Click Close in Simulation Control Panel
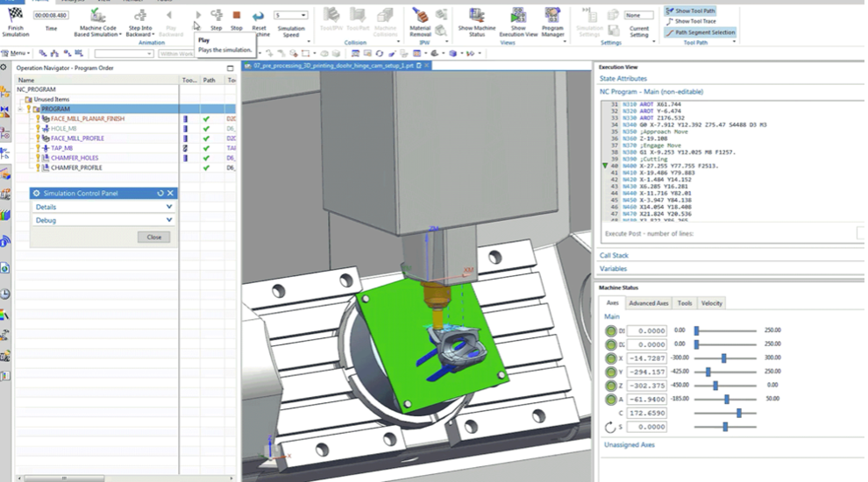868x482 pixels. (154, 237)
